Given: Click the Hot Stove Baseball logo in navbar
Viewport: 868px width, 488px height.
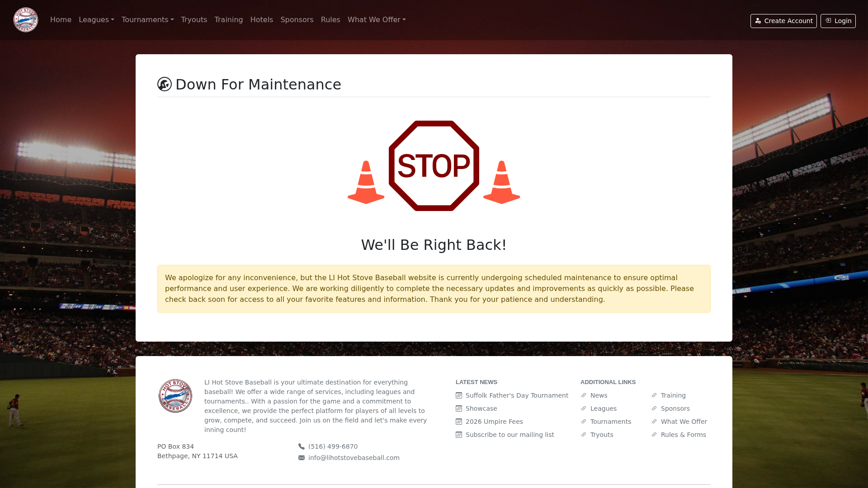Looking at the screenshot, I should 26,20.
